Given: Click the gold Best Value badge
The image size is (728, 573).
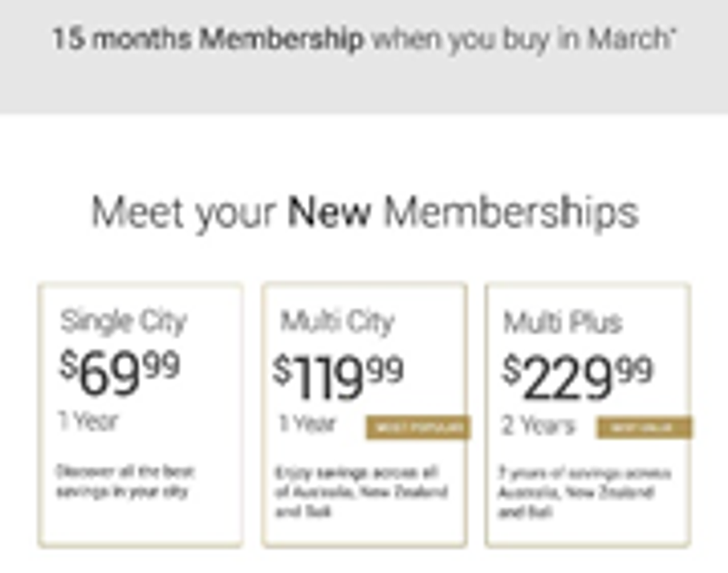Looking at the screenshot, I should [644, 427].
